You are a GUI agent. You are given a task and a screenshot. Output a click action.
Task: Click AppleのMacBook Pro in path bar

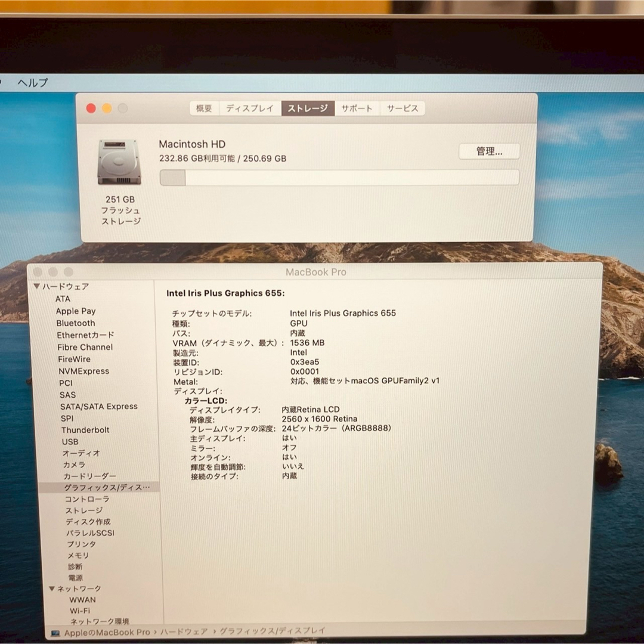107,633
